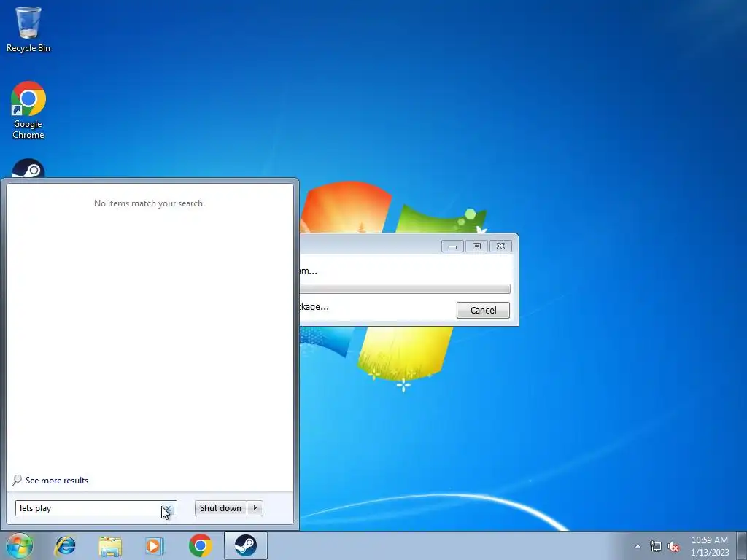This screenshot has height=560, width=747.
Task: Click the muted volume tray icon
Action: coord(673,547)
